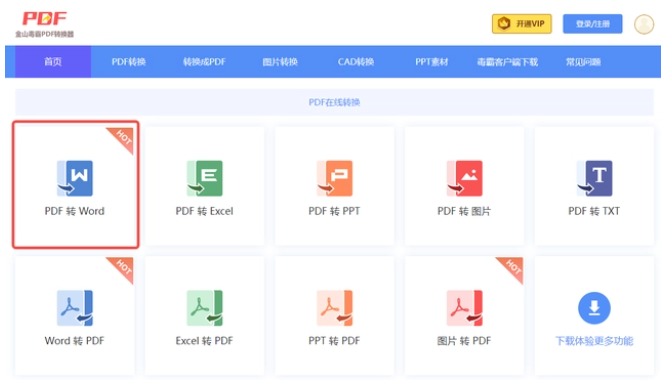Click the PPT 转 PDF label

(x=334, y=341)
